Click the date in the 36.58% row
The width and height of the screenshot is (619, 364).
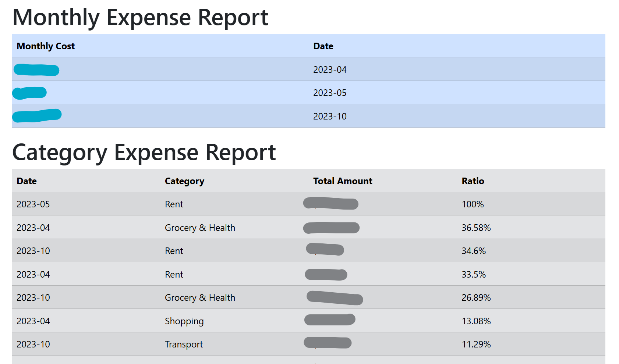33,228
